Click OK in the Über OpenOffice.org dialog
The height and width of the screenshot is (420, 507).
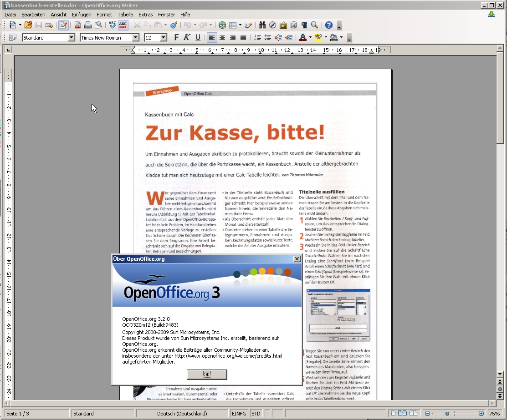click(207, 374)
